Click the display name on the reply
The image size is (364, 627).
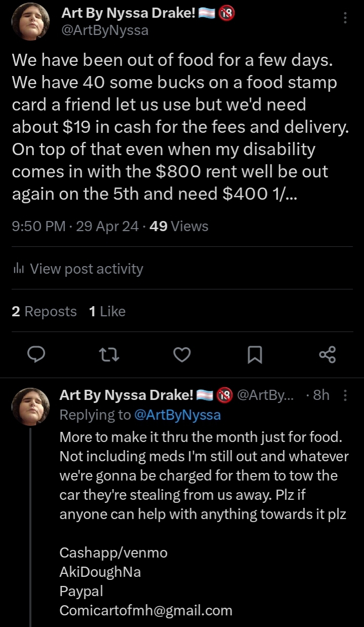tap(127, 395)
